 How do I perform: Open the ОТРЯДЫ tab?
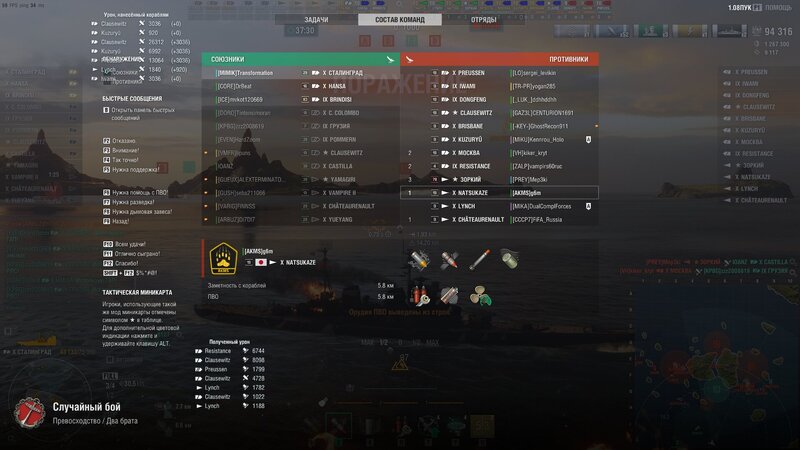[483, 19]
